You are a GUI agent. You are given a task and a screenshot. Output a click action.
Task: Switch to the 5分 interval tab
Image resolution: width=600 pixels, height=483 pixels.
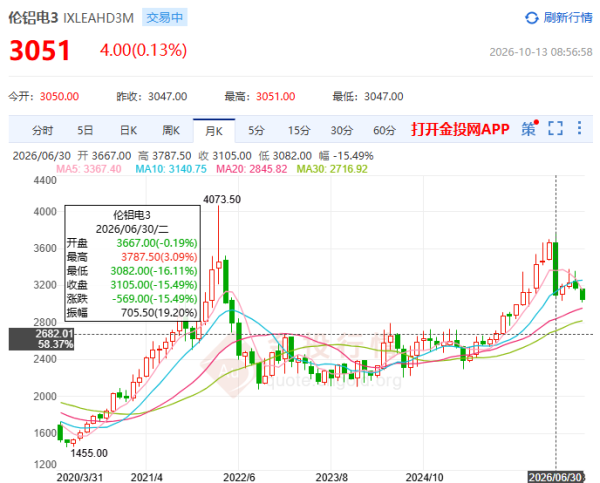256,131
